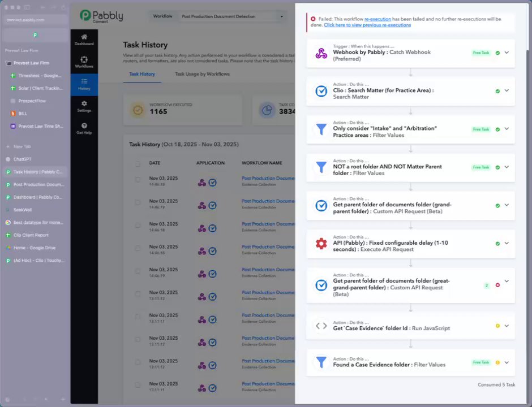This screenshot has width=532, height=407.
Task: Open the re-execution link in failure notice
Action: [377, 19]
